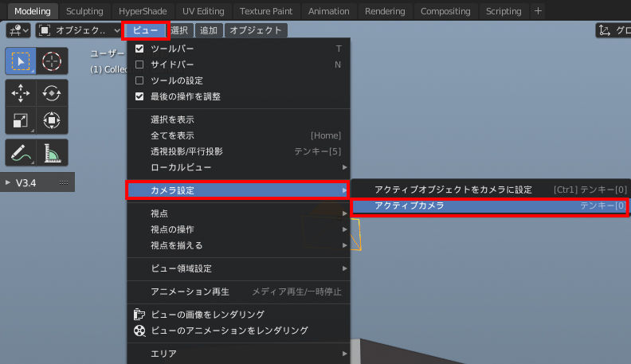Switch to the Scripting workspace tab
The height and width of the screenshot is (364, 631).
pyautogui.click(x=504, y=11)
